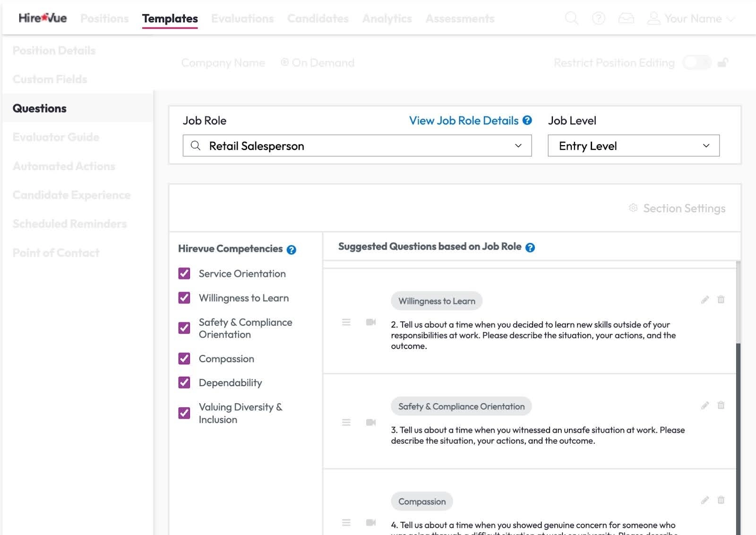
Task: Click the magnifier inside Job Role field
Action: pos(196,146)
